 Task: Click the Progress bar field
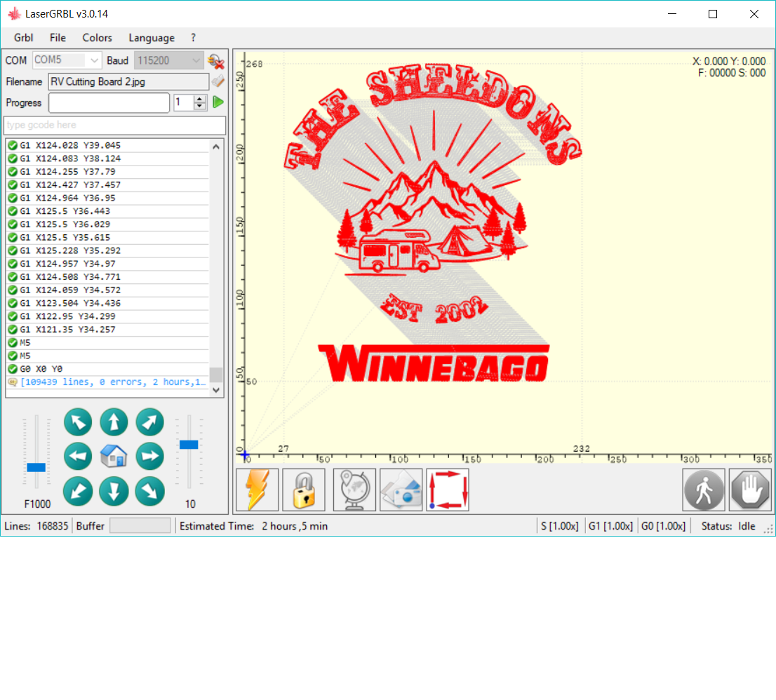109,103
